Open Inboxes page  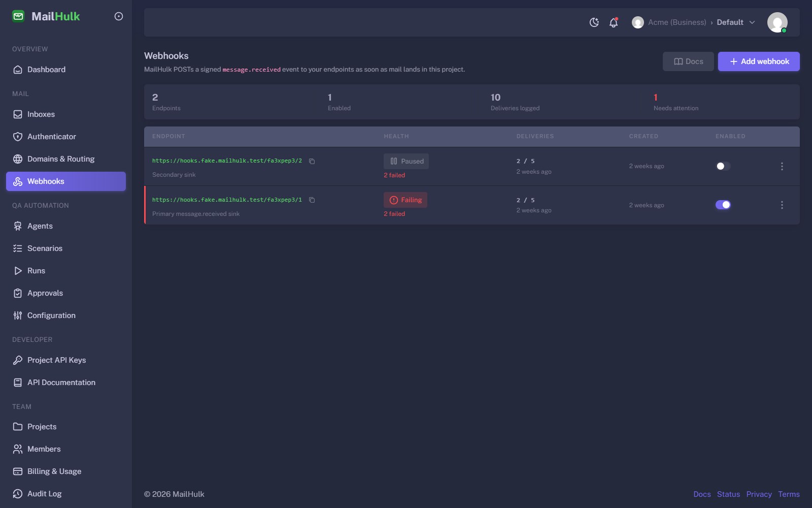66,114
